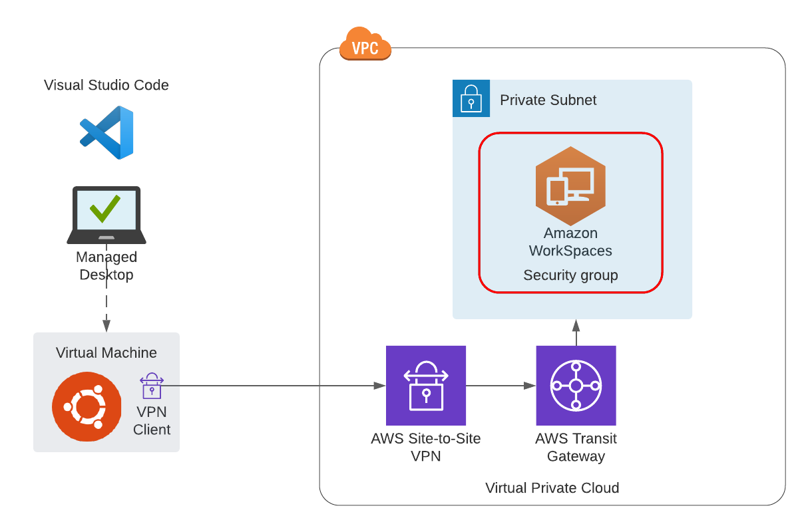Click the Amazon WorkSpaces text label
Image resolution: width=812 pixels, height=532 pixels.
point(570,242)
